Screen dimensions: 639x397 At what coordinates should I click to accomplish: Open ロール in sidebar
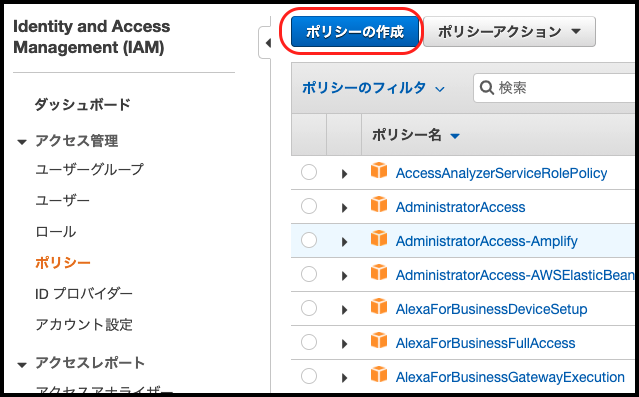(56, 232)
